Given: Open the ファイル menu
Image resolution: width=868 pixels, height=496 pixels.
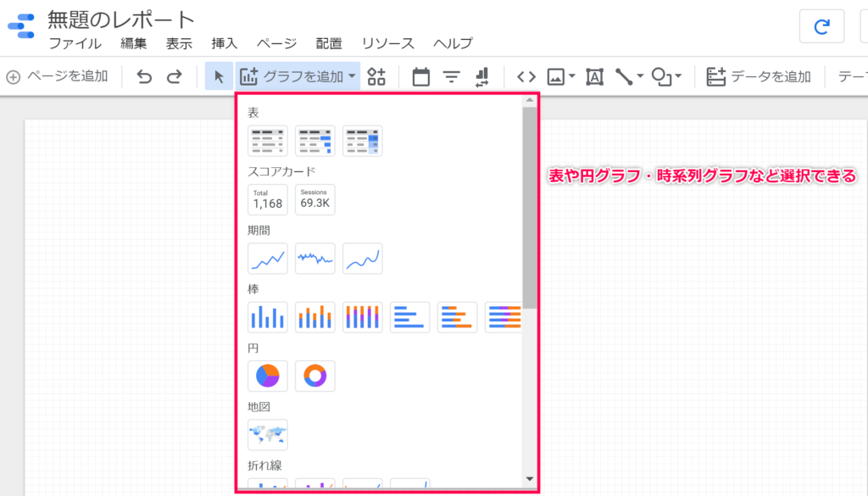Looking at the screenshot, I should [x=75, y=43].
